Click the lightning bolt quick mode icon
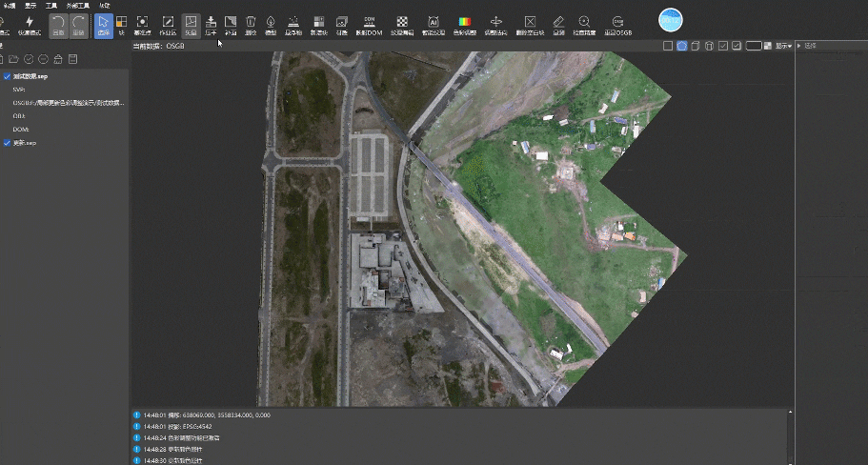This screenshot has height=465, width=868. (x=30, y=24)
